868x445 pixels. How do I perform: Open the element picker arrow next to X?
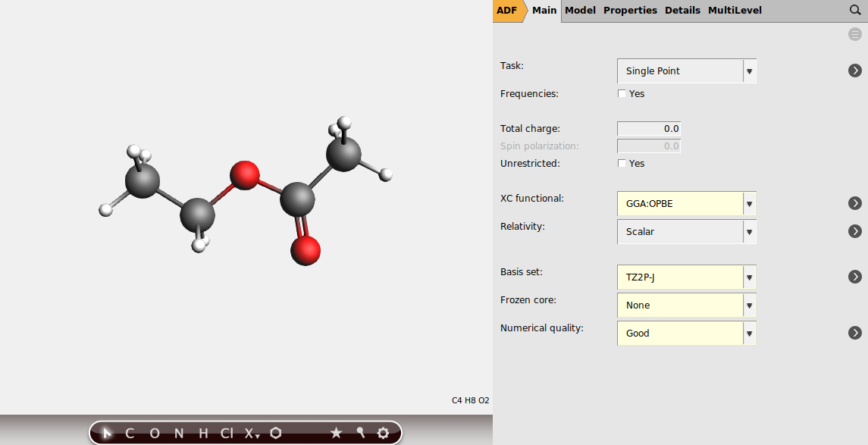point(256,436)
